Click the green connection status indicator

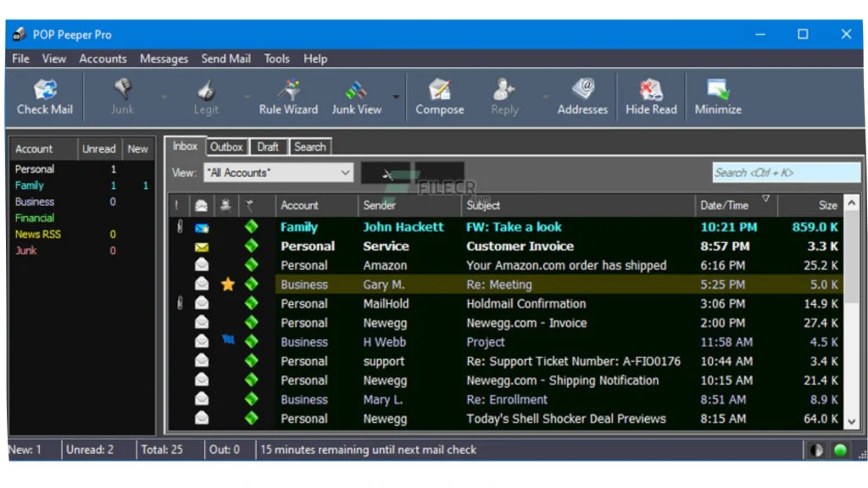(839, 450)
